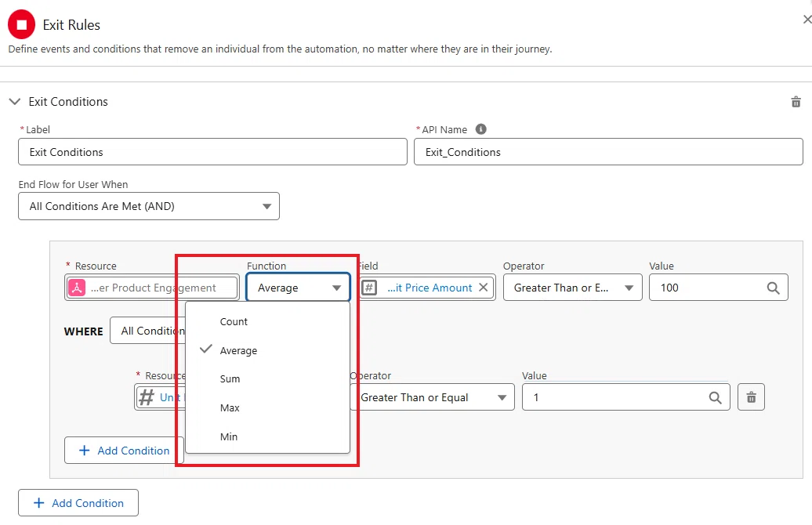Edit the API Name field Exit_Conditions
Viewport: 812px width, 525px height.
coord(608,152)
